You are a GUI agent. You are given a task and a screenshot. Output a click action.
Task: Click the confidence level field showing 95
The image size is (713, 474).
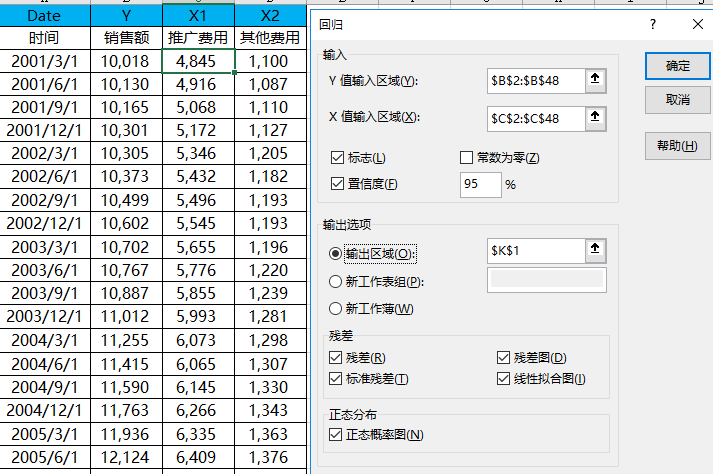coord(481,184)
